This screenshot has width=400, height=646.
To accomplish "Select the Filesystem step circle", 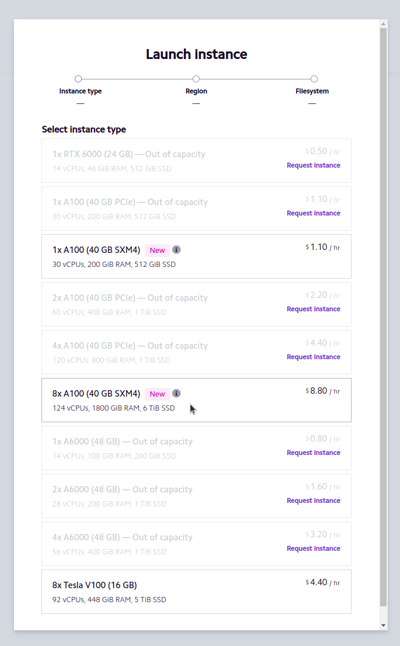I will click(x=314, y=79).
